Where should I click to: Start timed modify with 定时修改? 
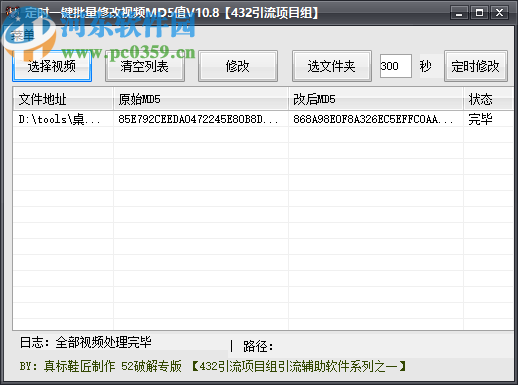pos(476,66)
